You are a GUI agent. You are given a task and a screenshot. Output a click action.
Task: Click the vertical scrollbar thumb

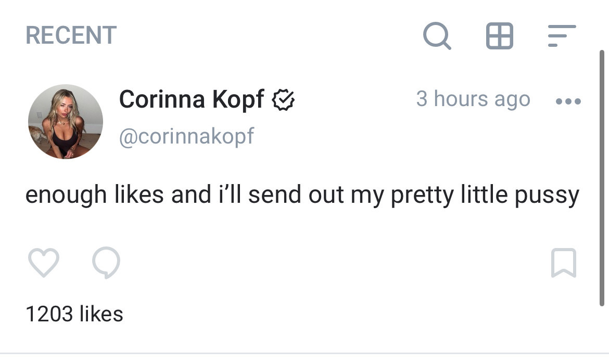[602, 177]
